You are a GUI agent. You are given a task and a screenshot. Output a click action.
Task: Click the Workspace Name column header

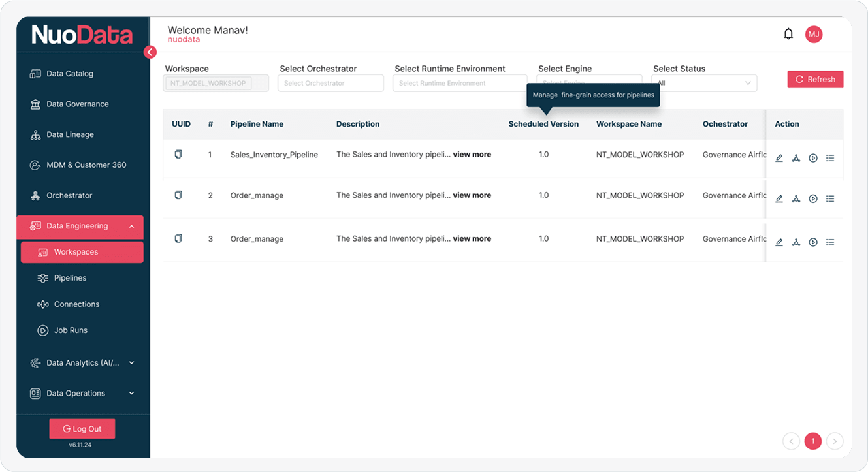[629, 124]
